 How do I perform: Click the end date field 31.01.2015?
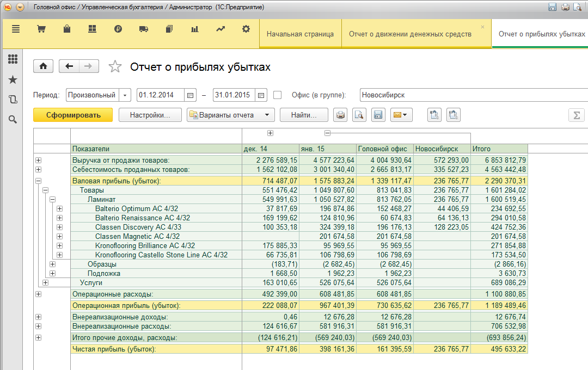pyautogui.click(x=234, y=95)
